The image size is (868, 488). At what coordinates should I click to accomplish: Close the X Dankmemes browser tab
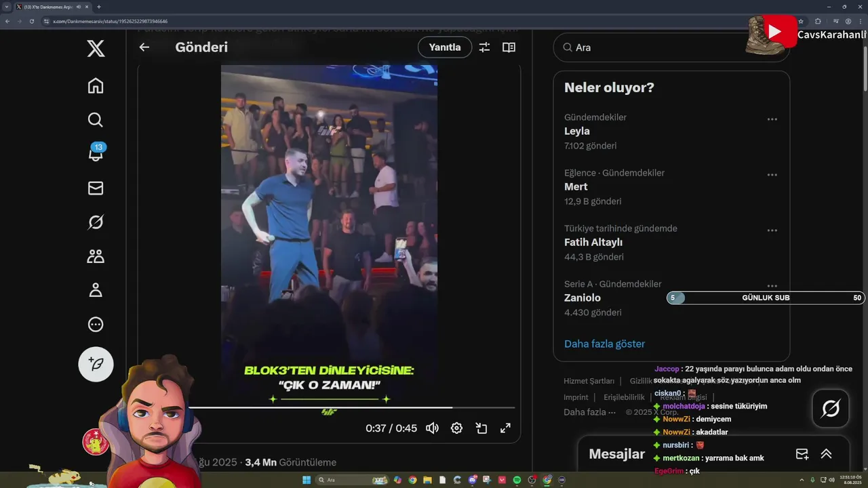coord(88,7)
